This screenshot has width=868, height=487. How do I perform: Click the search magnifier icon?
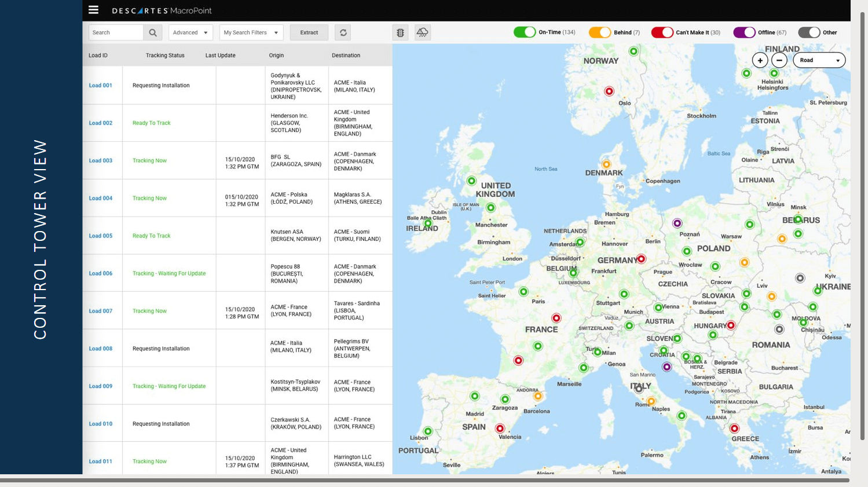point(153,32)
